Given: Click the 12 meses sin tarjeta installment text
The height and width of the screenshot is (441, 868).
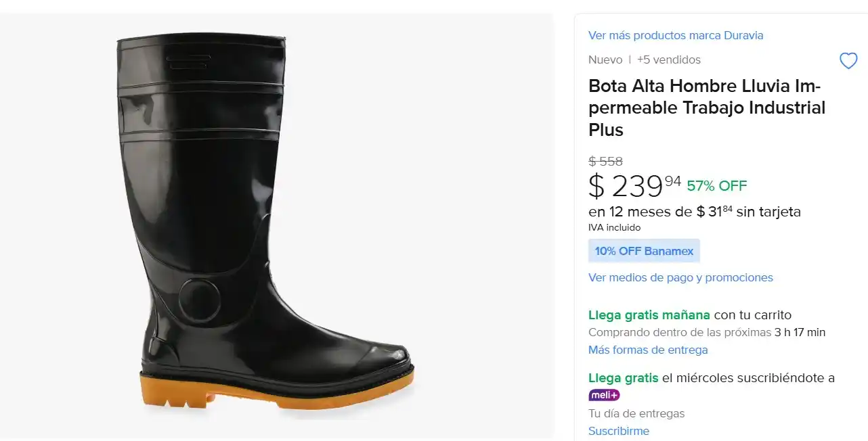Looking at the screenshot, I should coord(695,212).
